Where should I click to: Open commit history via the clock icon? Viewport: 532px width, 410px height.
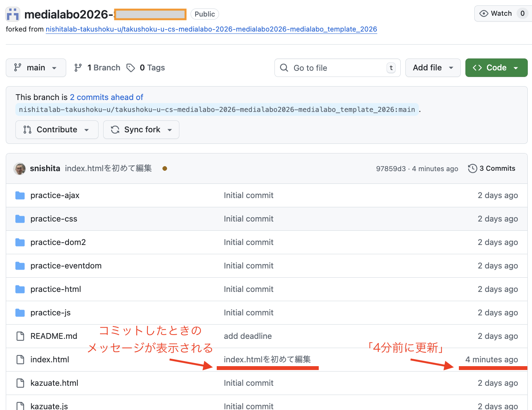tap(472, 168)
